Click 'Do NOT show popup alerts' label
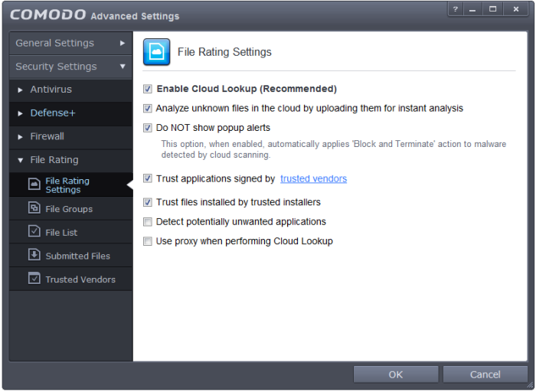Screen dimensions: 536x392 (213, 128)
